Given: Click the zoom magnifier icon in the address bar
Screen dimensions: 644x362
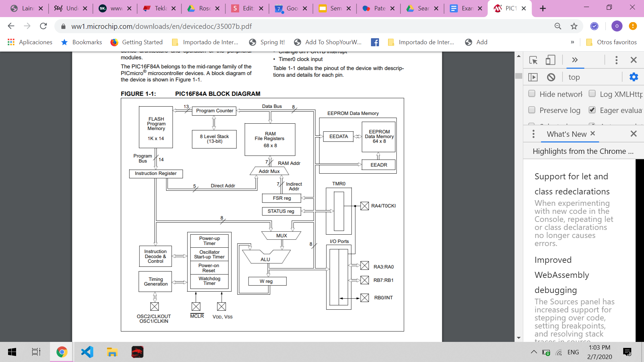Looking at the screenshot, I should (558, 26).
